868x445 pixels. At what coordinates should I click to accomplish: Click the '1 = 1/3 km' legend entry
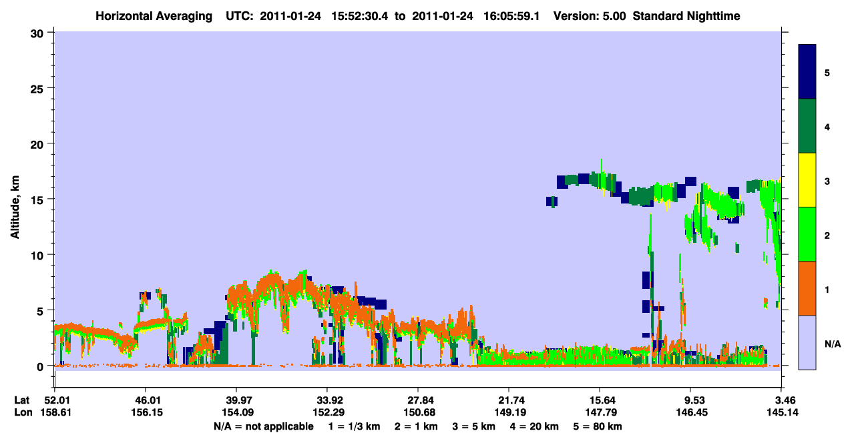coord(353,426)
